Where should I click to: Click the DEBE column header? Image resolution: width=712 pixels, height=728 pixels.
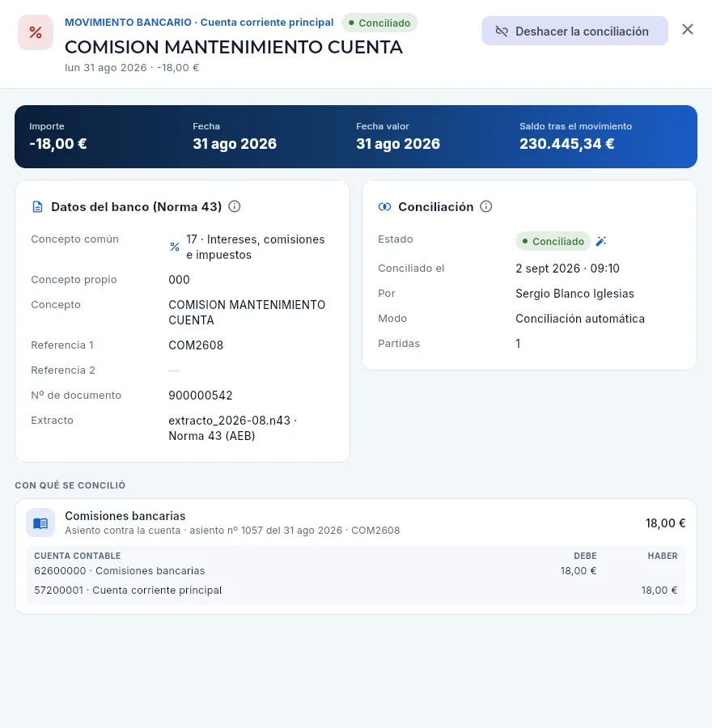585,556
